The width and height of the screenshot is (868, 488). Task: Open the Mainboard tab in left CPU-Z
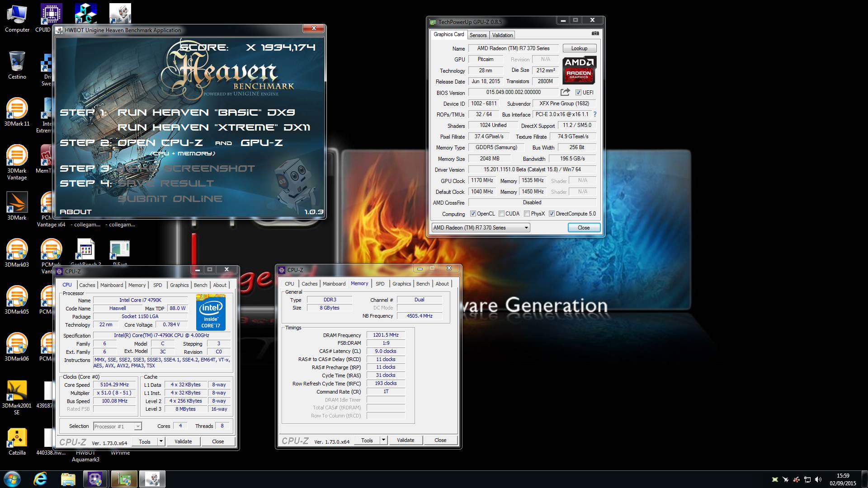click(x=112, y=285)
